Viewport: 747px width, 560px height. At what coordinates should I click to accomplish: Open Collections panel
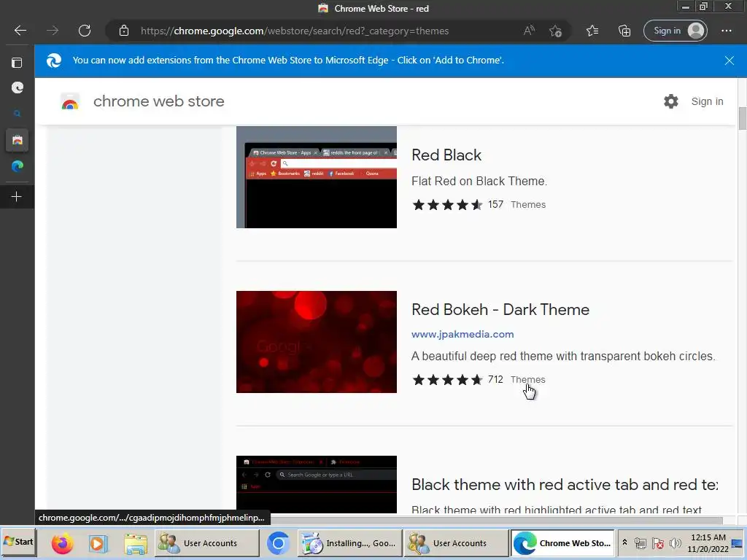[x=624, y=31]
